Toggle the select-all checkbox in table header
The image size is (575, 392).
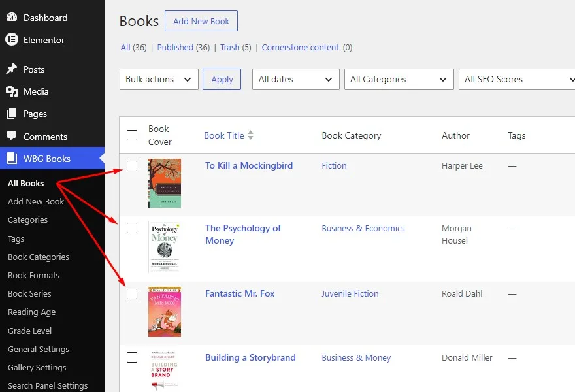point(132,135)
